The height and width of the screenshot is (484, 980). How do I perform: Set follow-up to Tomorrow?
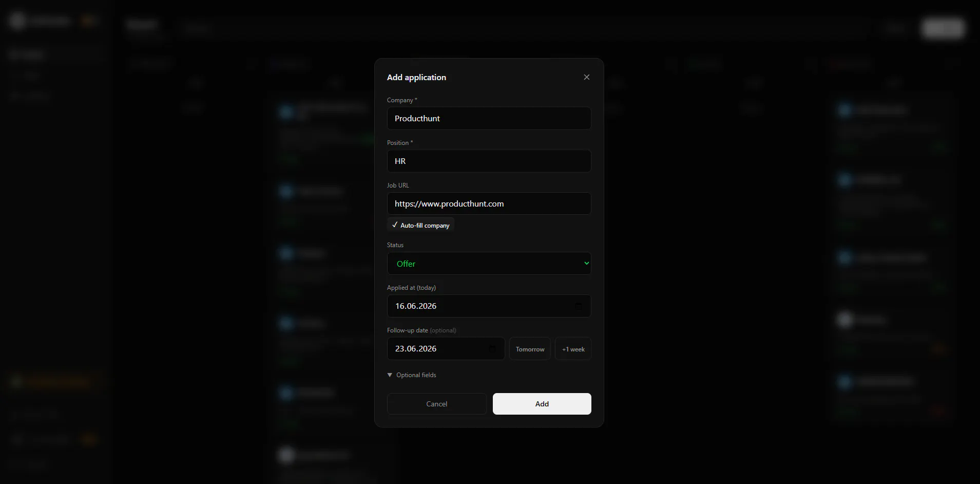530,349
